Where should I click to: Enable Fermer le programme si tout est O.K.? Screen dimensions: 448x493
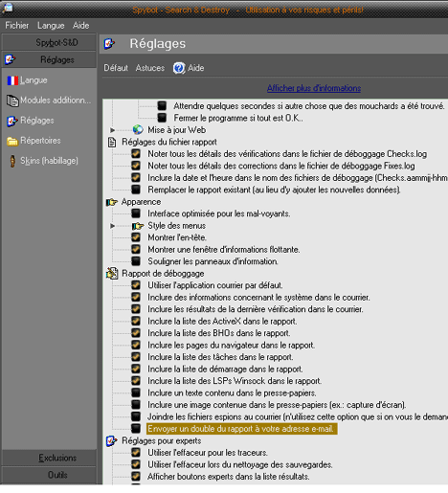[x=162, y=118]
